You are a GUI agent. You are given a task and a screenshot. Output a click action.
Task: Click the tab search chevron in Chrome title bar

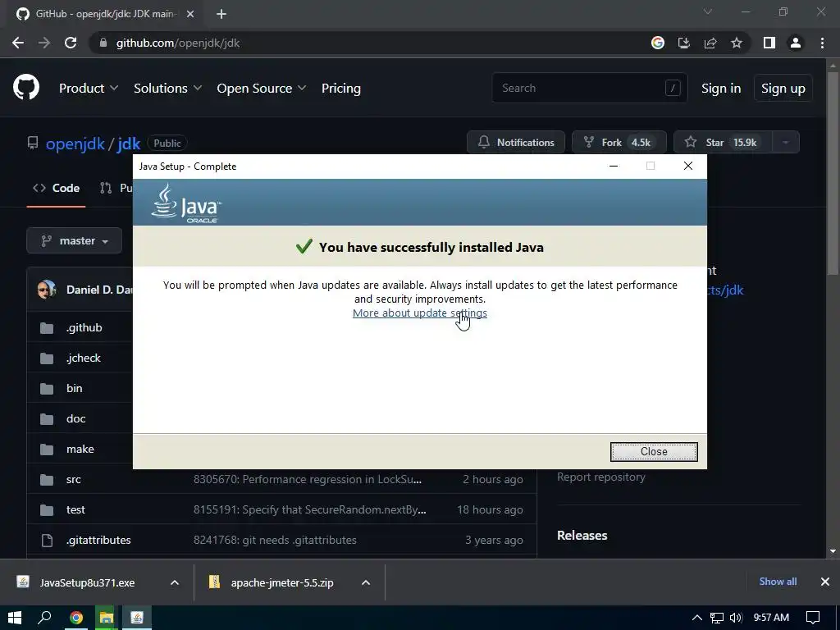click(x=708, y=11)
